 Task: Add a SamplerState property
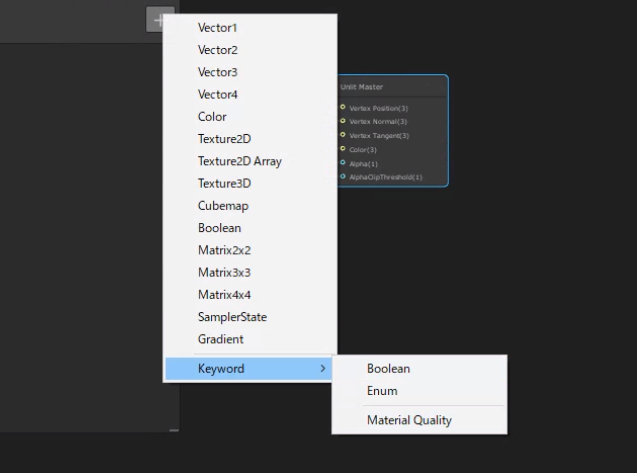coord(250,317)
